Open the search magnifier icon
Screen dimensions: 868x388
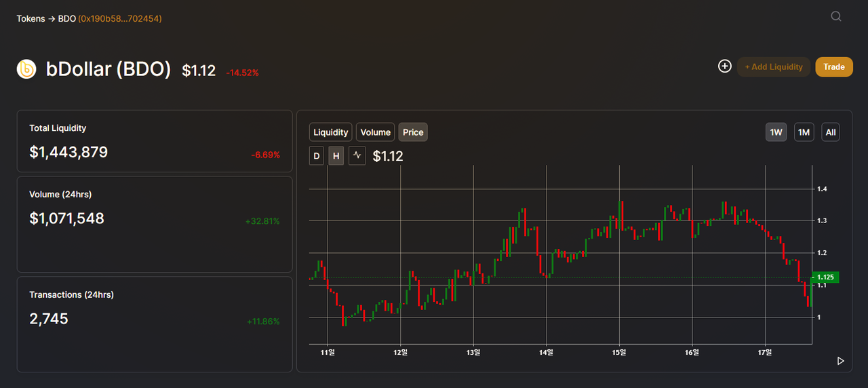click(x=836, y=17)
